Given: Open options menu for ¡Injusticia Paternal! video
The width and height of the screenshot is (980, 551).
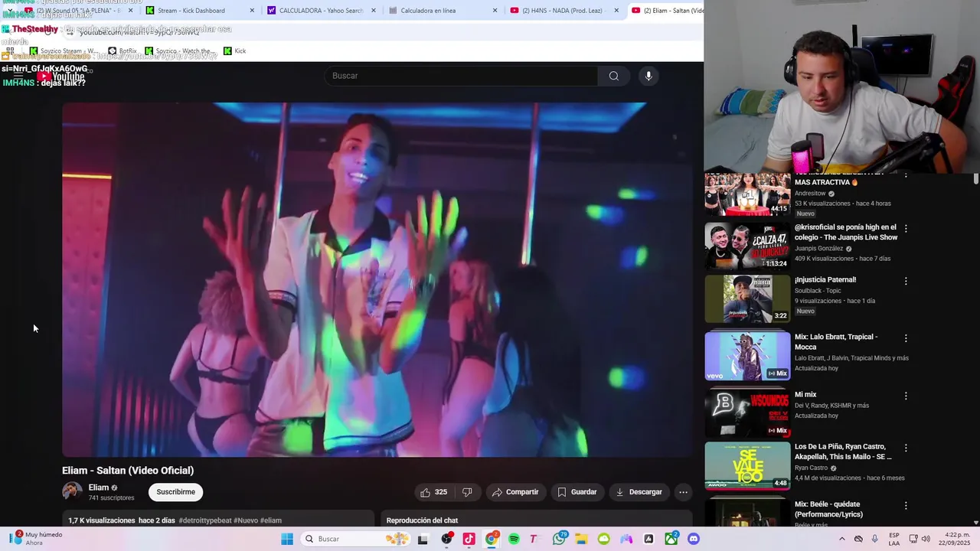Looking at the screenshot, I should [906, 281].
